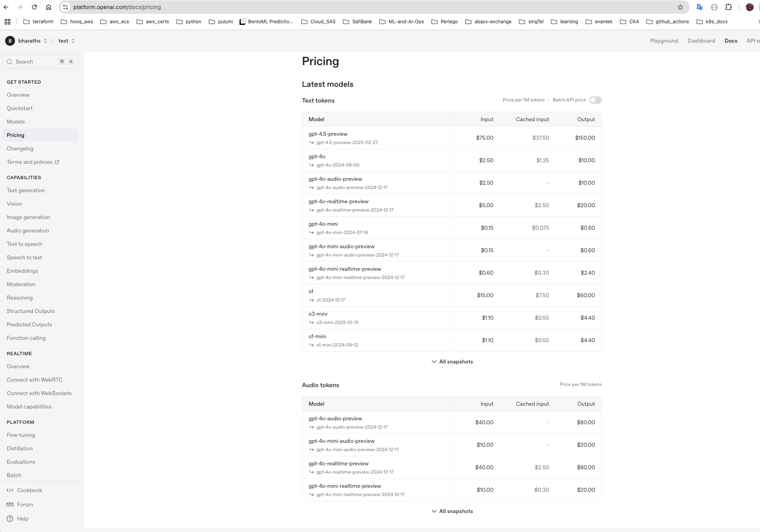Click the B organization avatar

[10, 41]
